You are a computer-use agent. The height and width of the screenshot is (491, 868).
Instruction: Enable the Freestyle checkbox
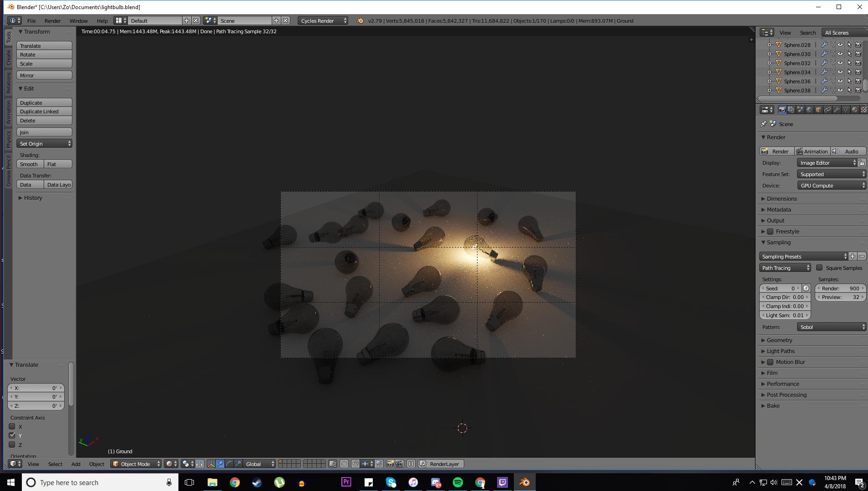coord(770,231)
